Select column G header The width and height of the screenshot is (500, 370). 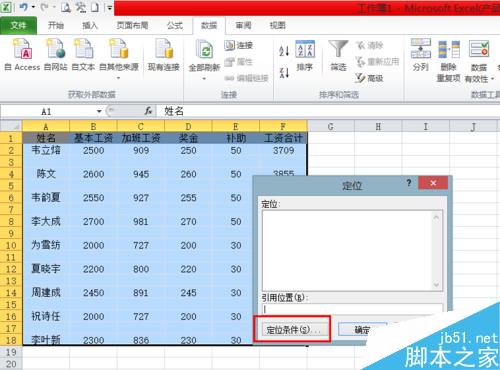[x=331, y=127]
